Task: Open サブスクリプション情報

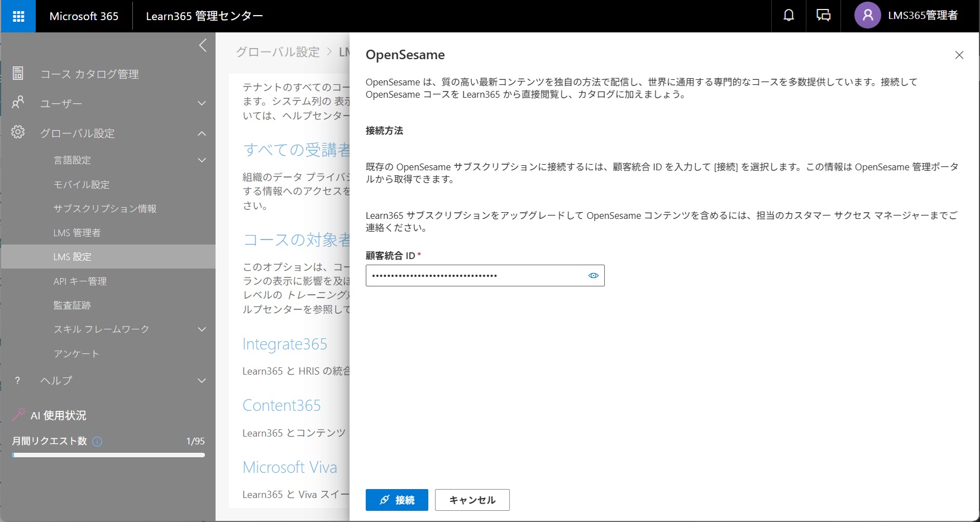Action: point(105,208)
